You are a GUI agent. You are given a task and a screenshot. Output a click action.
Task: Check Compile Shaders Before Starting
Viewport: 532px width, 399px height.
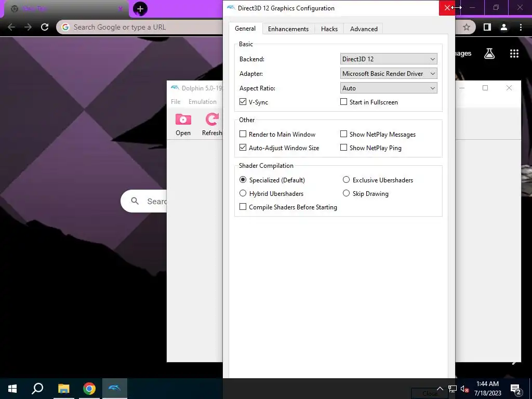(243, 207)
